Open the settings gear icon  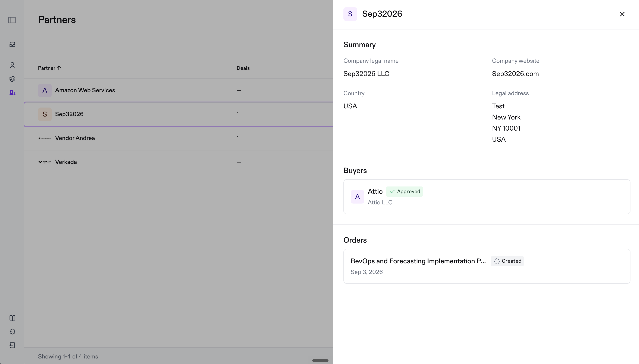12,332
